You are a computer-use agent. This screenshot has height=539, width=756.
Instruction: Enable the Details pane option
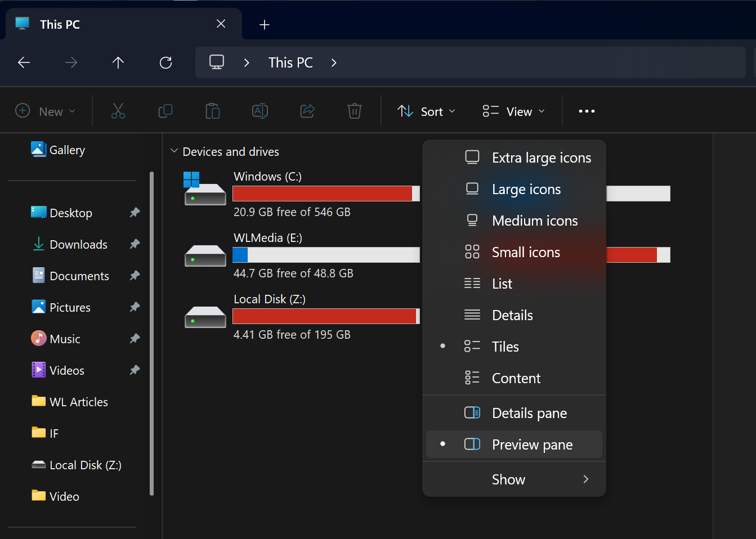click(529, 413)
